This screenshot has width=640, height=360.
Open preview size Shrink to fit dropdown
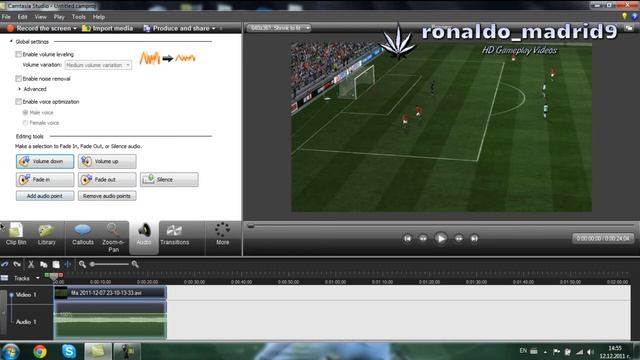[279, 28]
